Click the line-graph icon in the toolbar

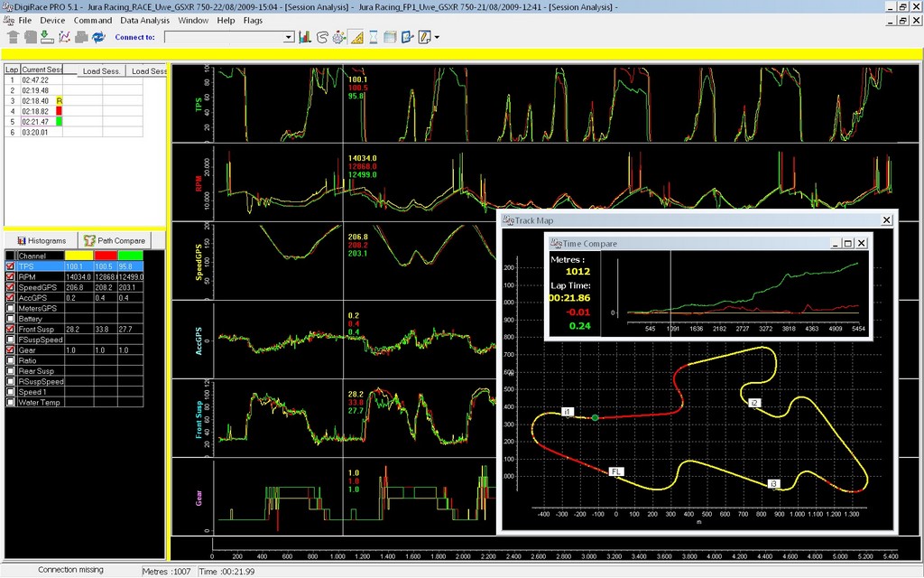64,37
